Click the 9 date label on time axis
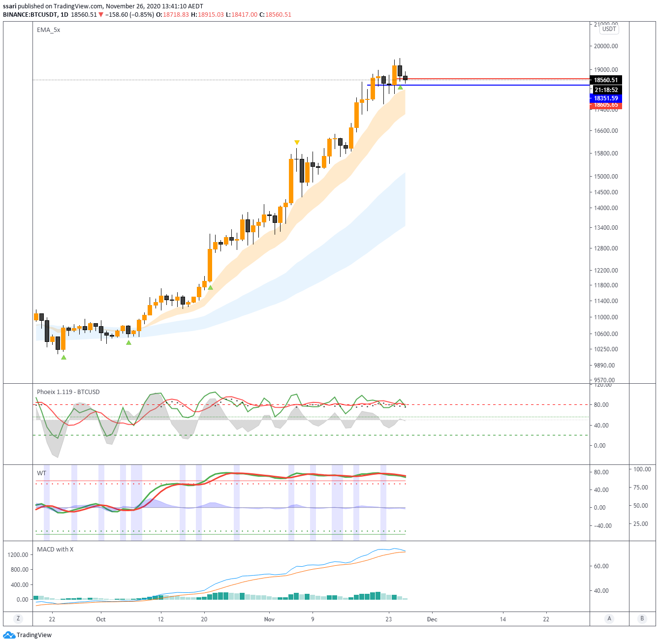The width and height of the screenshot is (659, 644). (x=313, y=619)
